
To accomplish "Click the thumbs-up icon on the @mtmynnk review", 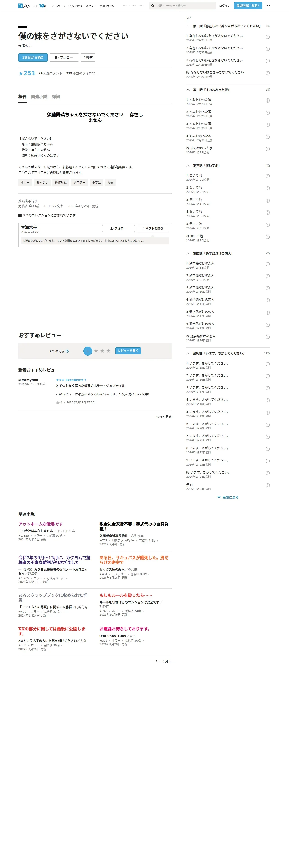I will coord(58,402).
